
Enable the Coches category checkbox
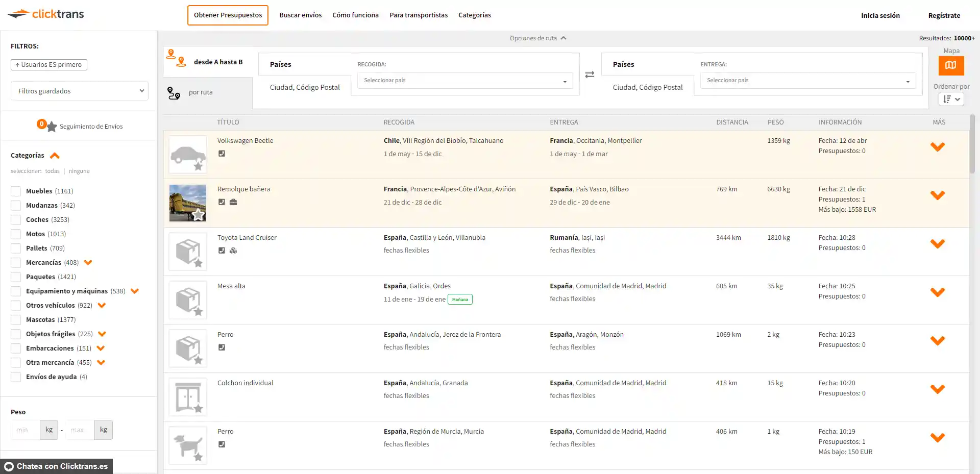16,220
